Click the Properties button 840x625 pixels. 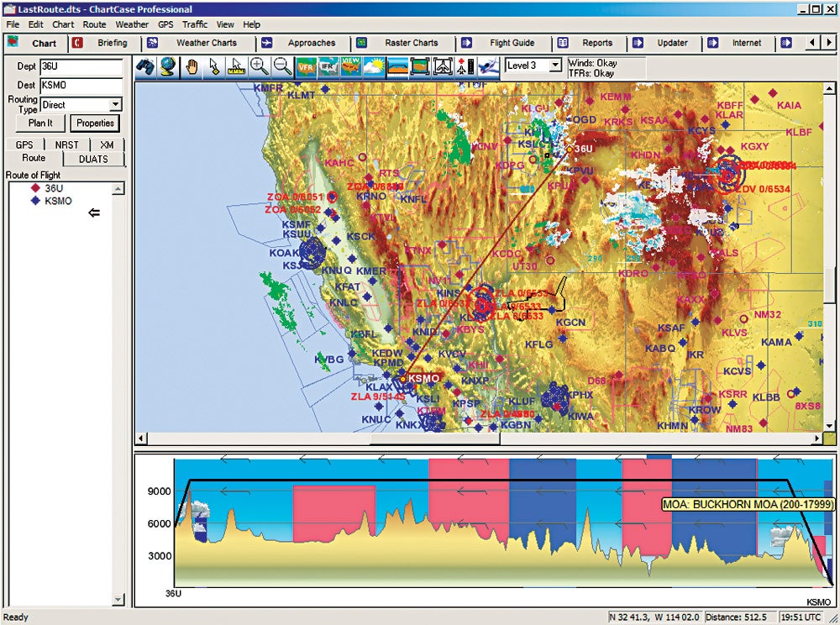[95, 123]
